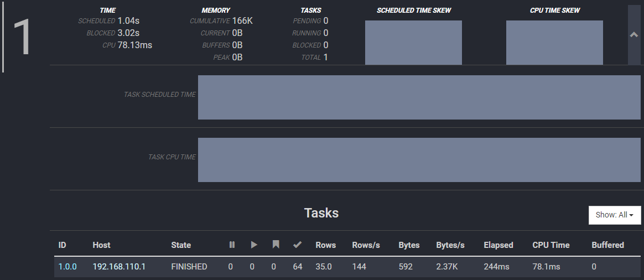This screenshot has height=280, width=644.
Task: Collapse stage 1 with the chevron-up button
Action: (x=634, y=35)
